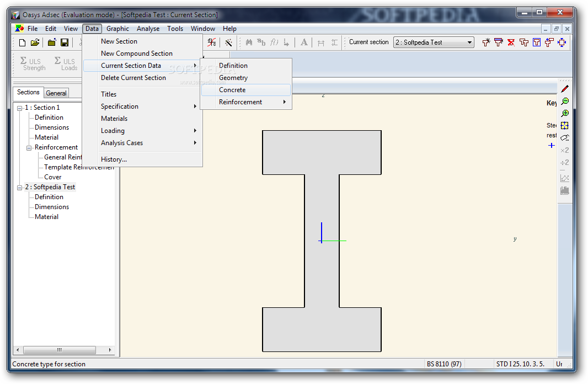Select Dimensions under Softpedia Test
The height and width of the screenshot is (384, 588).
52,207
